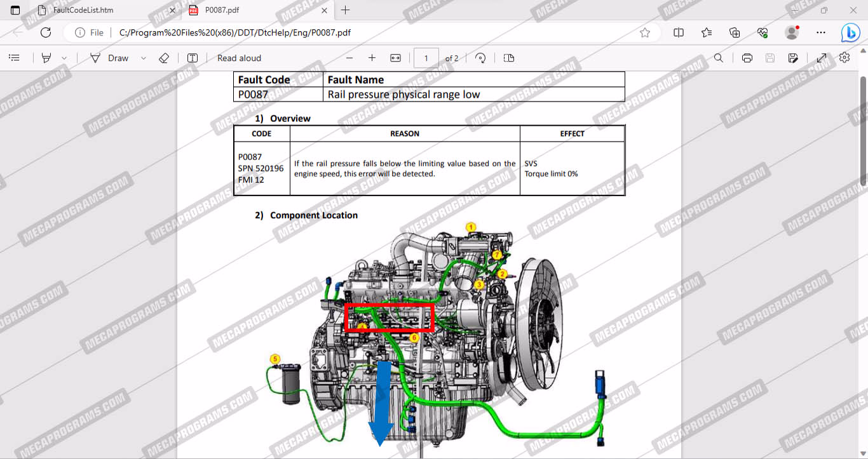Rotate the PDF page
The height and width of the screenshot is (459, 868).
point(480,58)
